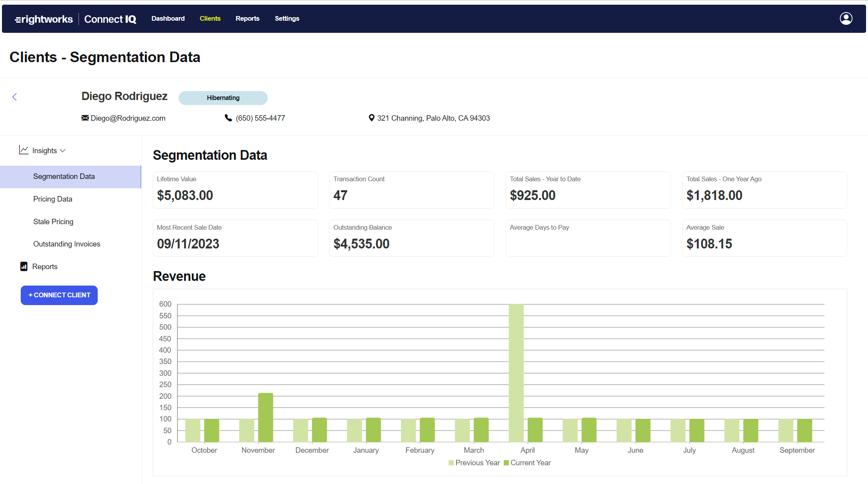Viewport: 868px width, 484px height.
Task: Click the Average Sale $108.15 value
Action: (x=709, y=244)
